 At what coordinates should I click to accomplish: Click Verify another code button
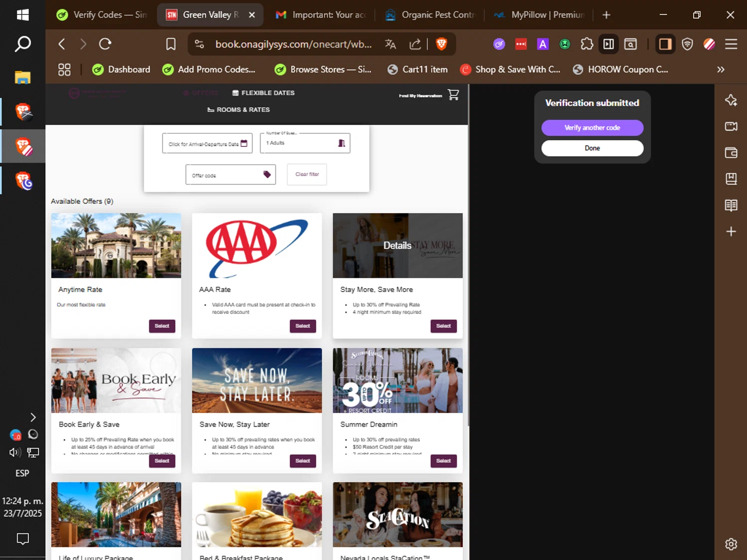[x=592, y=128]
